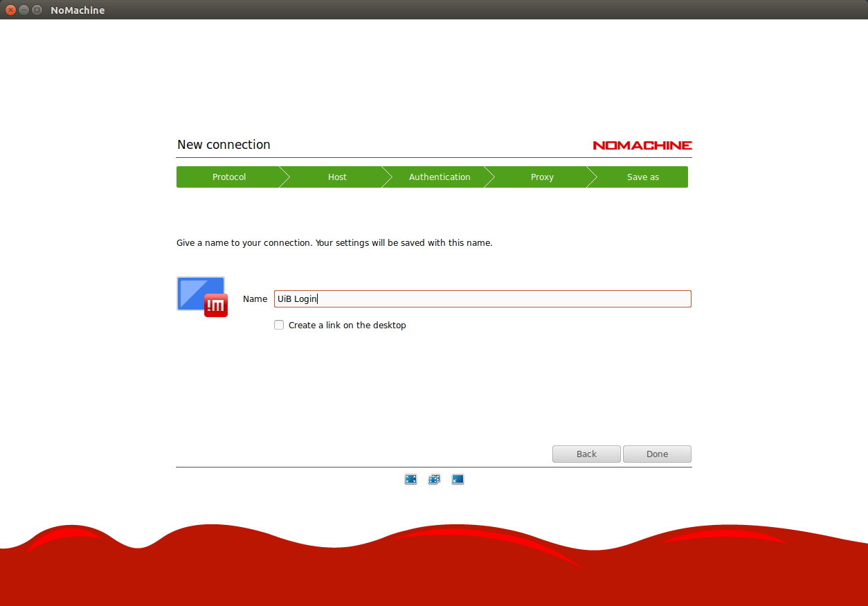Maximize the NoMachine window
Viewport: 868px width, 606px height.
pos(37,10)
